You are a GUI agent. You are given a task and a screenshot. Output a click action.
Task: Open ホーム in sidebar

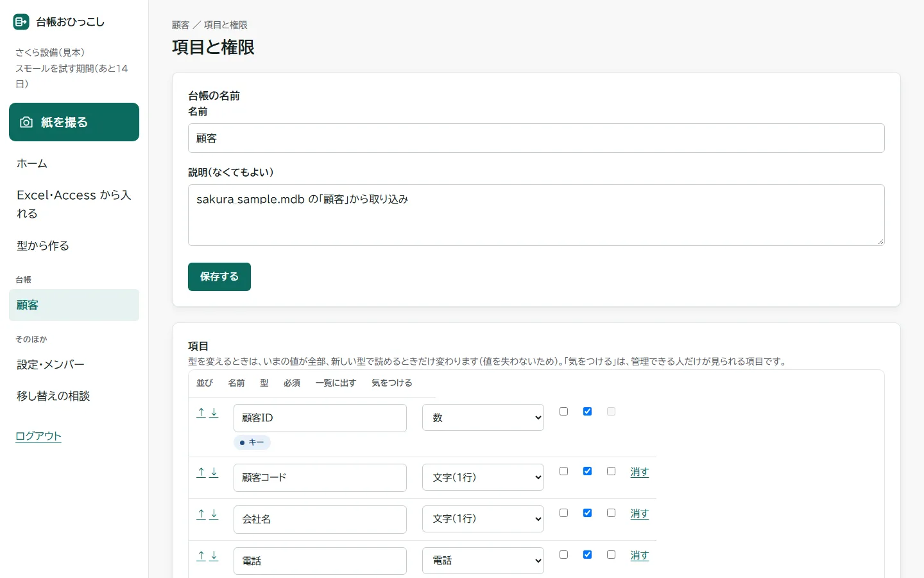(74, 164)
